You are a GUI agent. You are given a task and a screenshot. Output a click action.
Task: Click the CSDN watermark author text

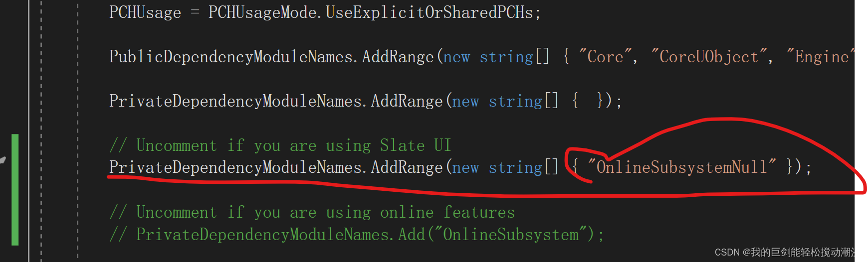787,253
